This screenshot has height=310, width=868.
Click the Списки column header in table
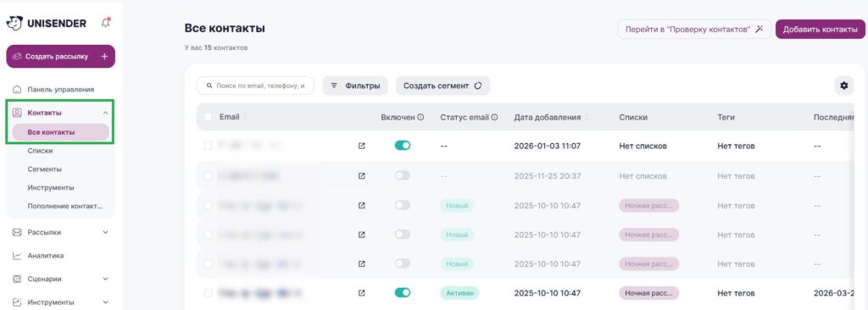(633, 118)
